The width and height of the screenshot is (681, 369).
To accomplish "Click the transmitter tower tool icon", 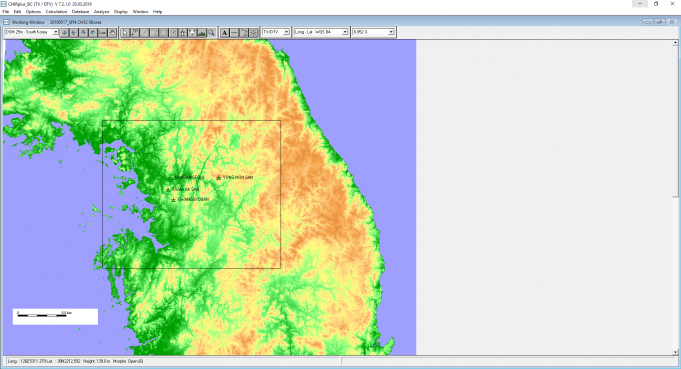I will point(182,33).
